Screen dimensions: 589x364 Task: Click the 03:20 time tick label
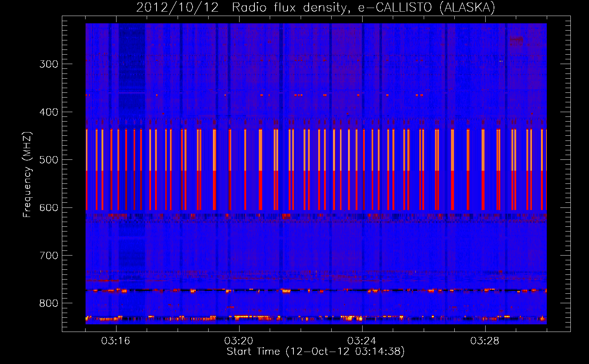click(239, 341)
